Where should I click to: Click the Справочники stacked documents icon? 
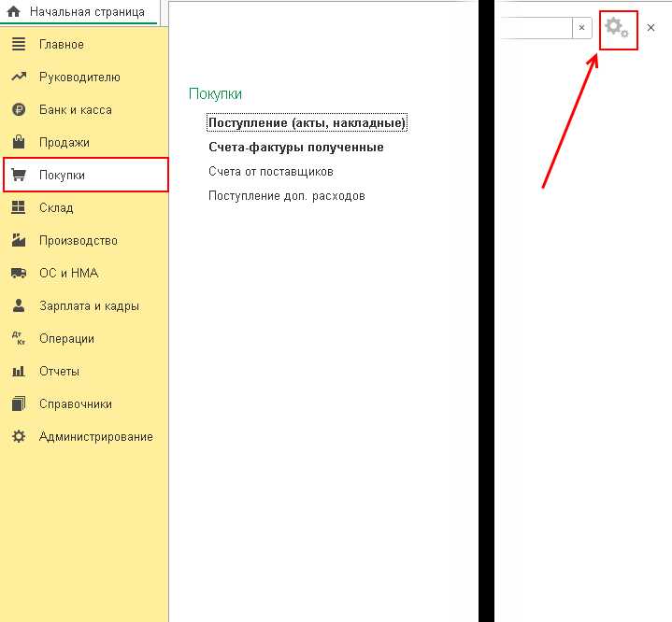[19, 403]
